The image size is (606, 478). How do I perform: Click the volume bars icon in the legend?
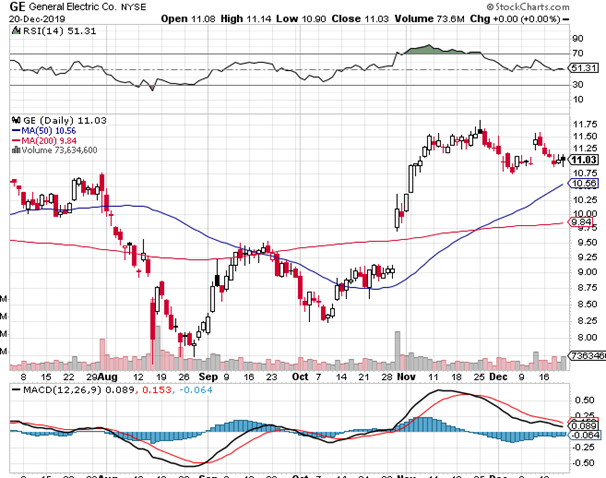pos(14,150)
